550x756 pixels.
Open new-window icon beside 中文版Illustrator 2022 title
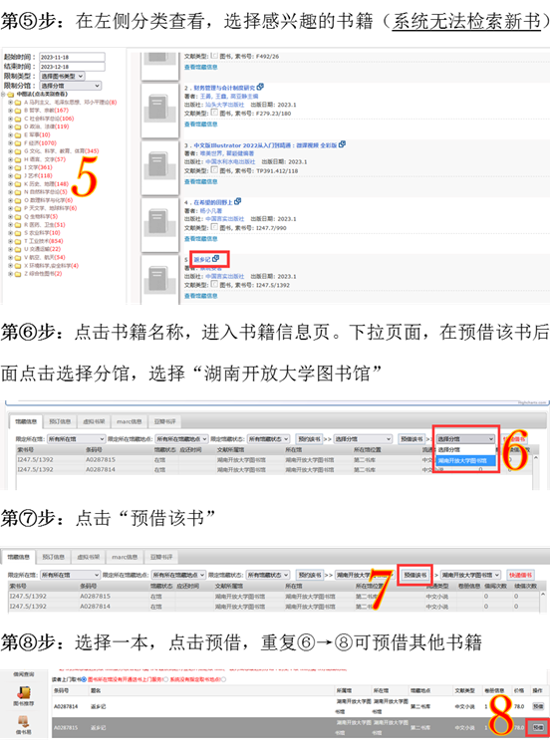342,144
